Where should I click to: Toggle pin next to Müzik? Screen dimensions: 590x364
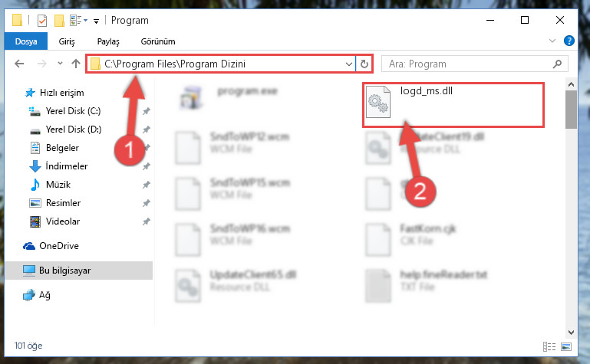pos(147,185)
